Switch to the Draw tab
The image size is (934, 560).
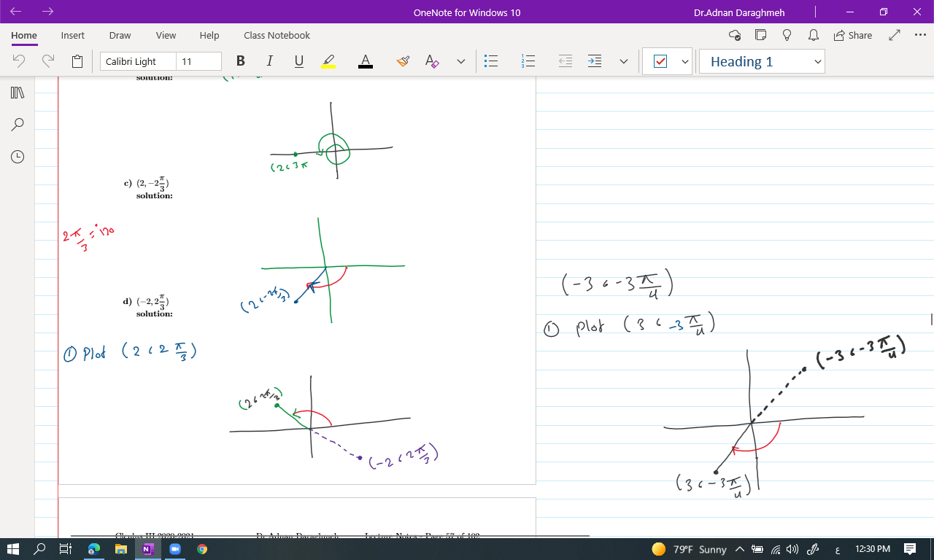pos(120,35)
